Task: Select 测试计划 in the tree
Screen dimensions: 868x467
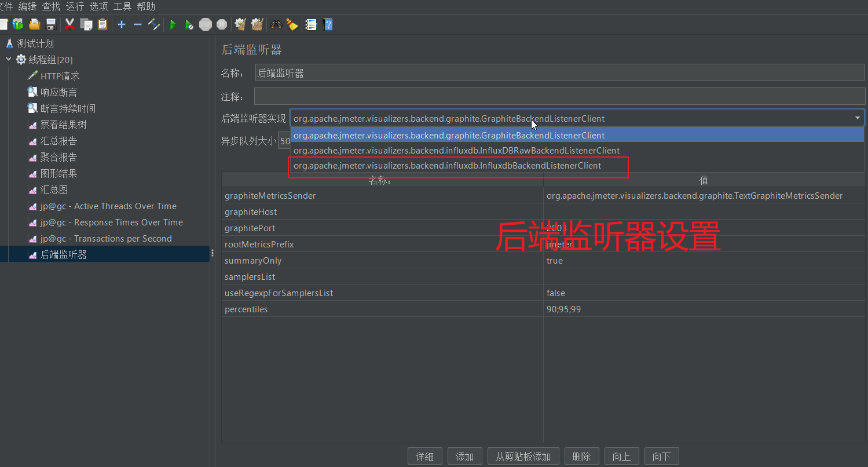Action: (35, 43)
